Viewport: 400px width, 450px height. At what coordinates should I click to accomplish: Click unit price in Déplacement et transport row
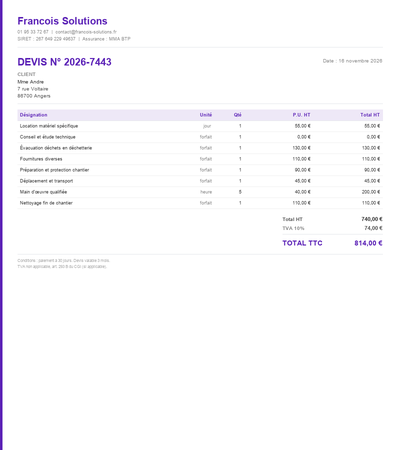point(303,181)
